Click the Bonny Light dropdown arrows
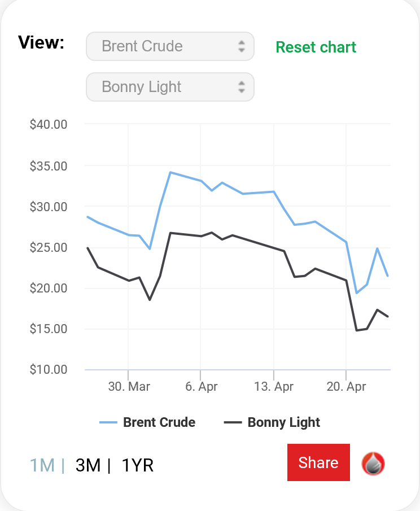 click(242, 87)
